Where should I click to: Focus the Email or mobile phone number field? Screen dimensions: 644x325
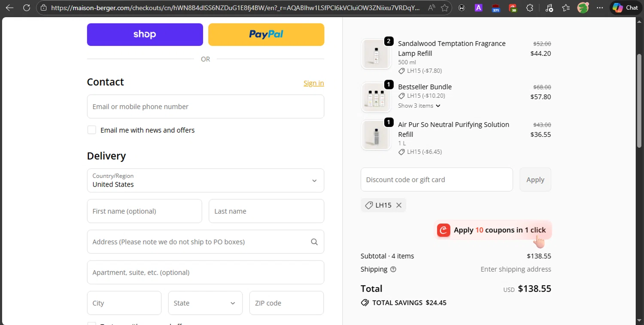206,107
